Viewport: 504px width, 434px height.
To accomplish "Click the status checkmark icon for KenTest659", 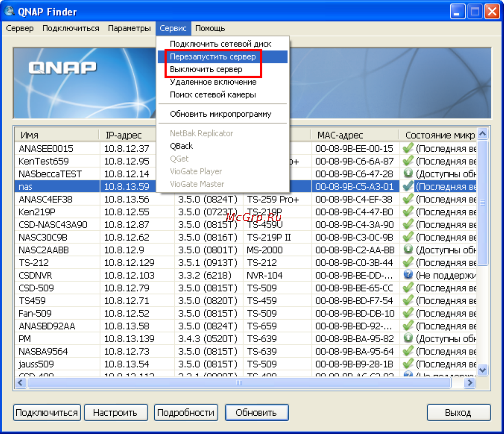I will (x=408, y=161).
